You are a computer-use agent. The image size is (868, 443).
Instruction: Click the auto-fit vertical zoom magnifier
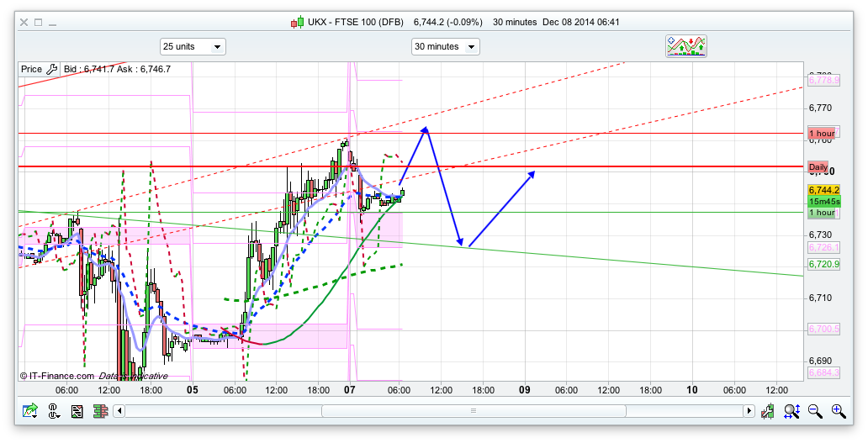click(x=791, y=411)
